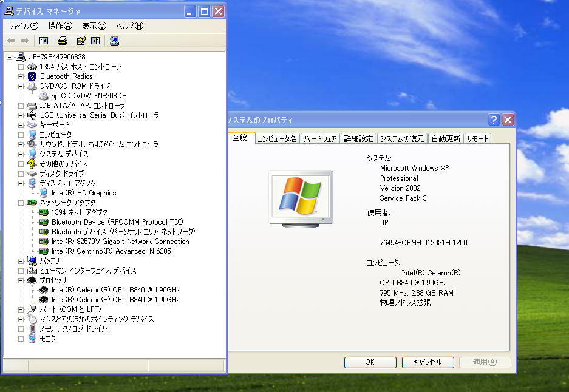Image resolution: width=569 pixels, height=392 pixels.
Task: Collapse the ネットワーク アダプタ node
Action: point(21,203)
